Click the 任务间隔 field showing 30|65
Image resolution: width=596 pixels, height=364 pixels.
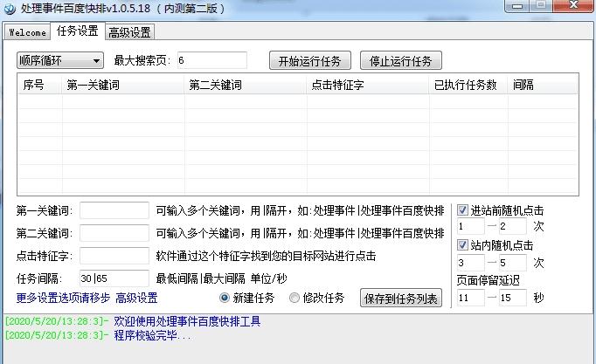click(114, 278)
